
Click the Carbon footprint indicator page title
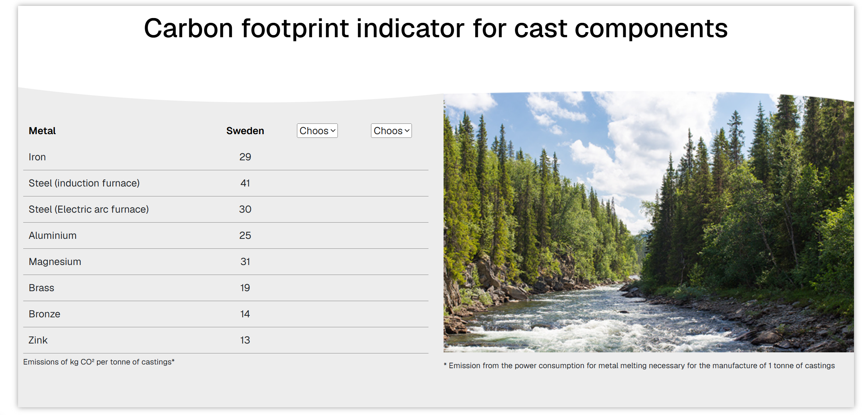tap(435, 28)
